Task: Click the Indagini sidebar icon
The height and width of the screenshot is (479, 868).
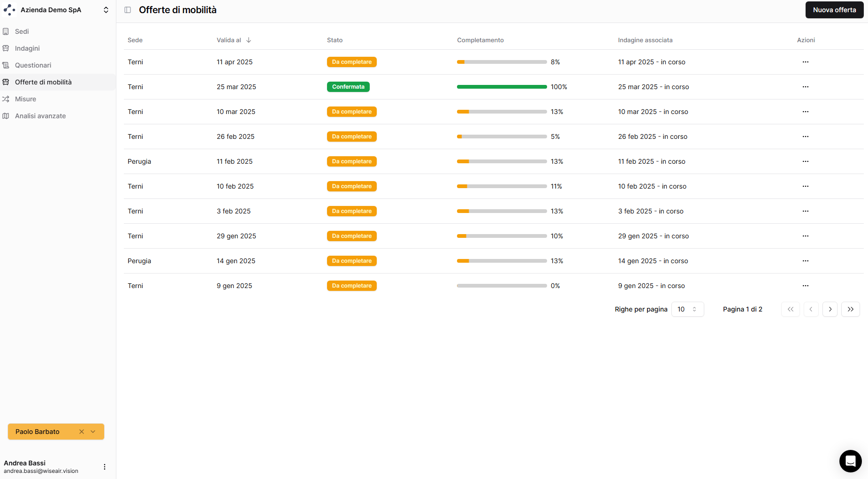Action: tap(6, 48)
